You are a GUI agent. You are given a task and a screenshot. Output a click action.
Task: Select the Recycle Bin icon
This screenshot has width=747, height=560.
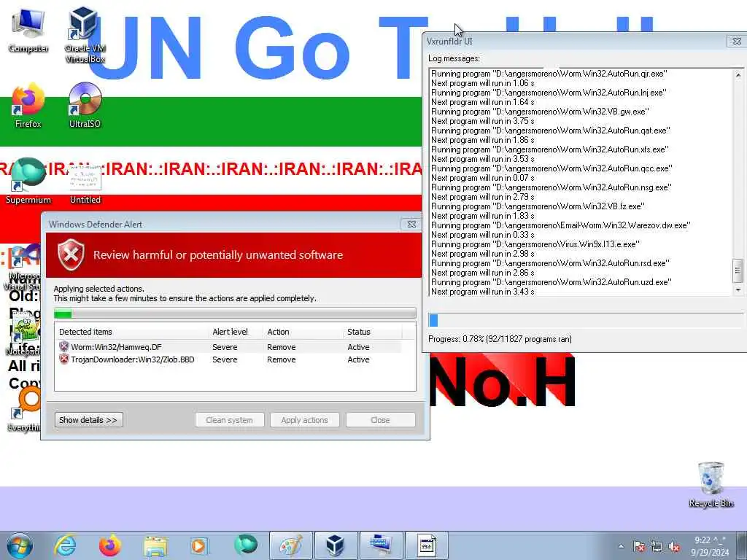[711, 485]
